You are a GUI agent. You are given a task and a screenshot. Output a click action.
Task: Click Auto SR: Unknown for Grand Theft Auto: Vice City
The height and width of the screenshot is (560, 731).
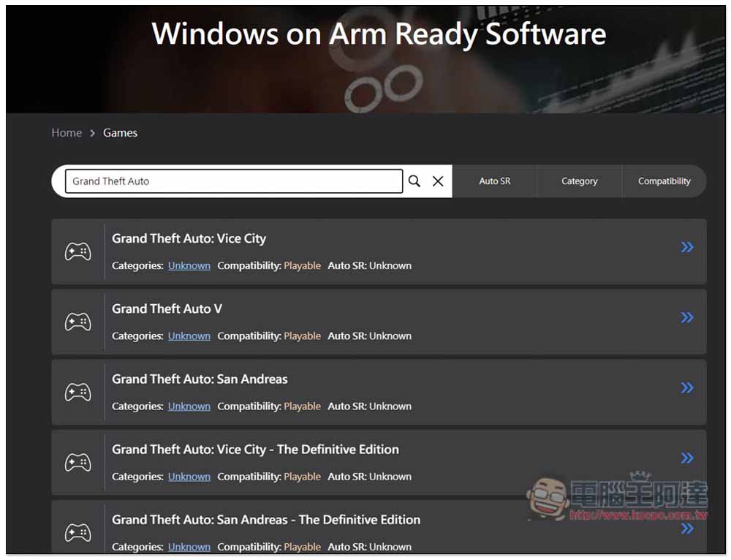pos(370,266)
